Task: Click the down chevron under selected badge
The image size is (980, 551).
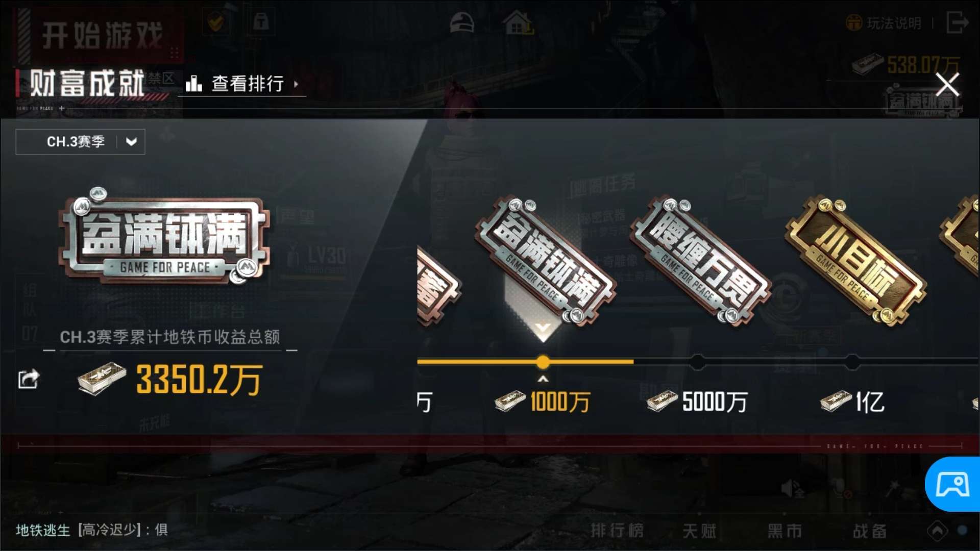Action: 543,327
